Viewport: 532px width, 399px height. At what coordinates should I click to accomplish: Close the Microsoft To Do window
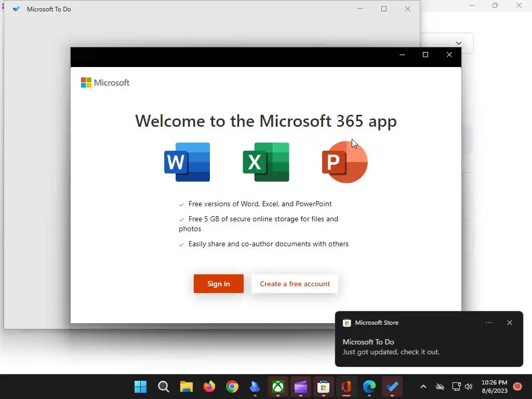408,9
